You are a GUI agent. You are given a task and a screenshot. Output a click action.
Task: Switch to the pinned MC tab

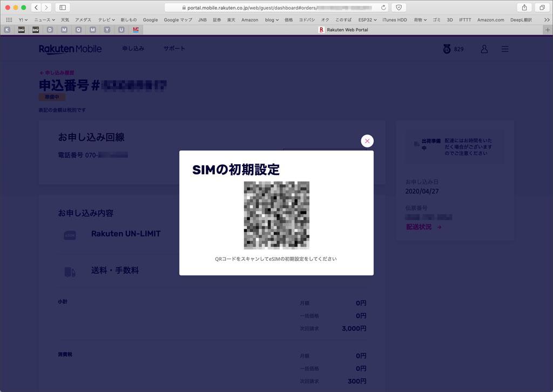136,30
